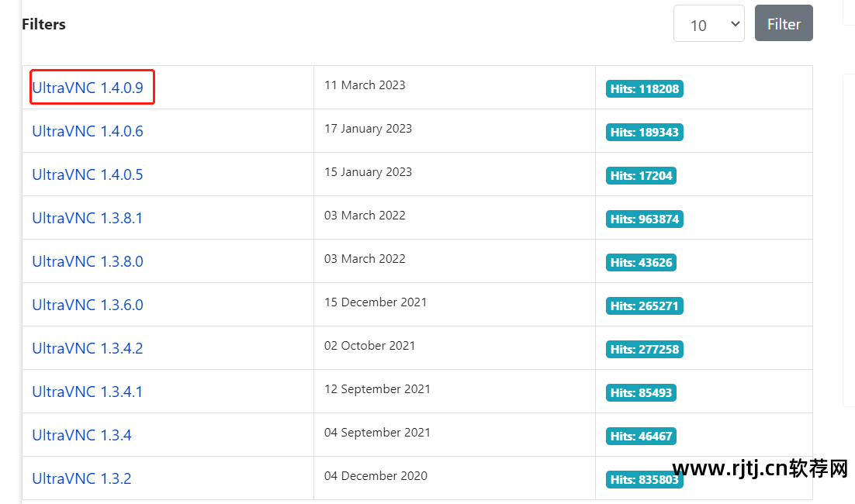
Task: Select the date 02 October 2021
Action: coord(370,346)
